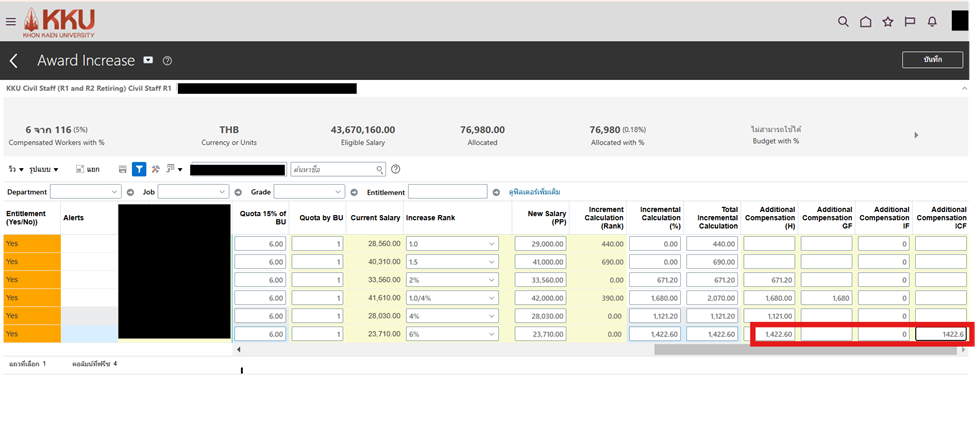The width and height of the screenshot is (975, 424).
Task: Click the ดูฟิลเตอร์เพิ่มเติม more filters link
Action: (x=535, y=191)
